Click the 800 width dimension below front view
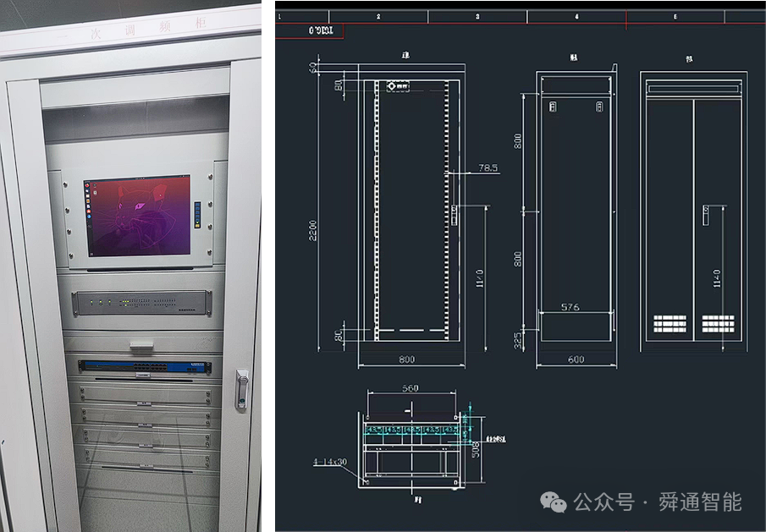The height and width of the screenshot is (532, 766). tap(406, 359)
